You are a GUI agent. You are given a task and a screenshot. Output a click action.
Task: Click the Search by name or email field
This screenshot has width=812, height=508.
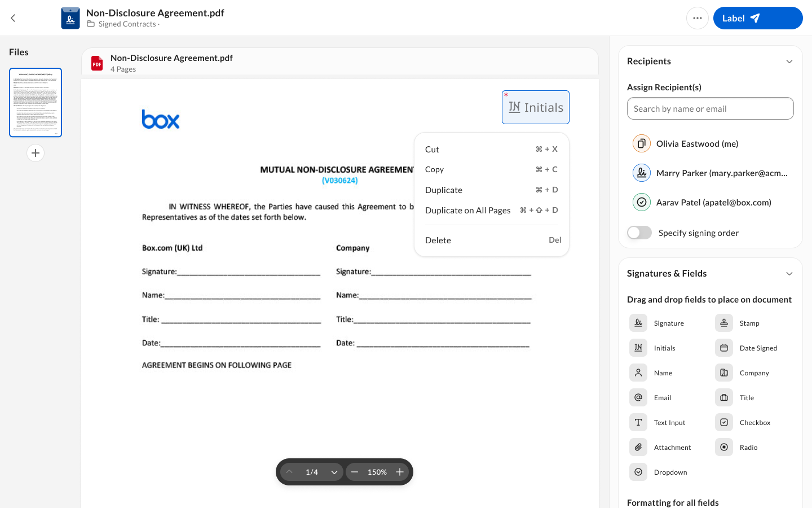(710, 108)
